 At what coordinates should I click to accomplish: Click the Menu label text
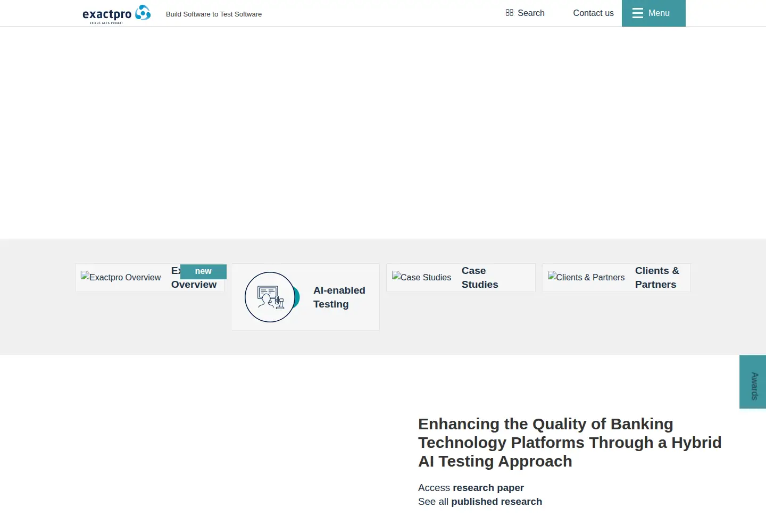(x=659, y=13)
